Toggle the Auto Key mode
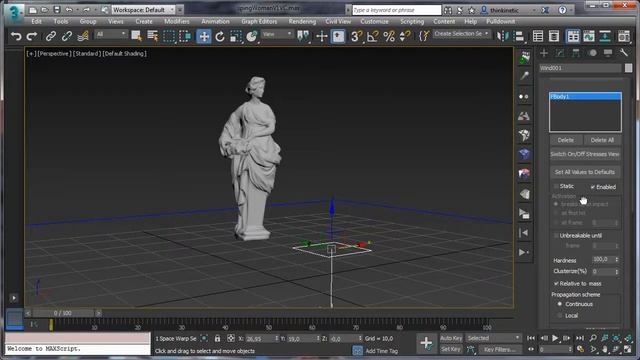Image resolution: width=640 pixels, height=360 pixels. 451,338
